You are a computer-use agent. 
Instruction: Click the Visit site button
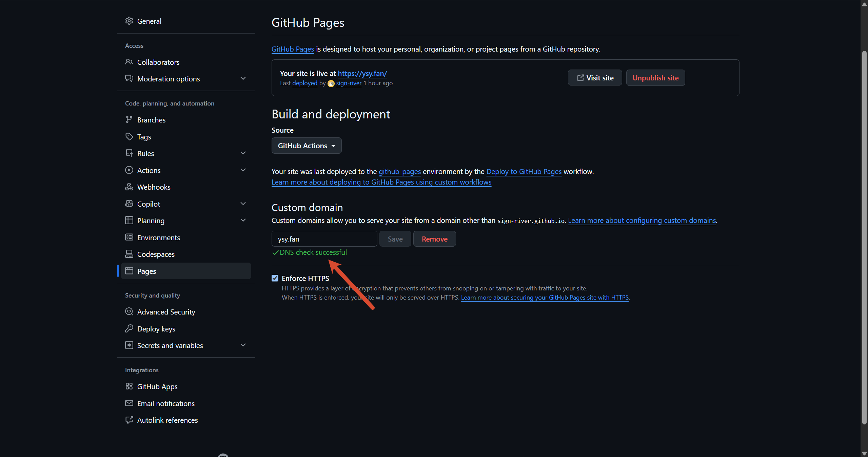click(x=595, y=78)
